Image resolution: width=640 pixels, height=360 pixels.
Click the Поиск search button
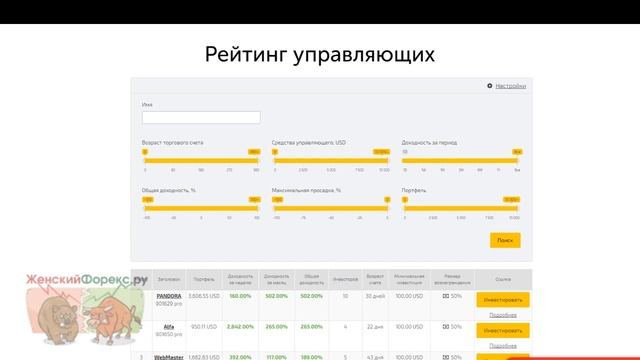[505, 240]
